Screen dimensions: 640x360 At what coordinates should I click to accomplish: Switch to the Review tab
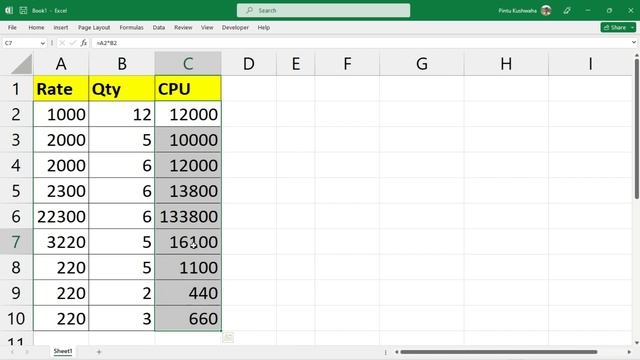coord(183,27)
